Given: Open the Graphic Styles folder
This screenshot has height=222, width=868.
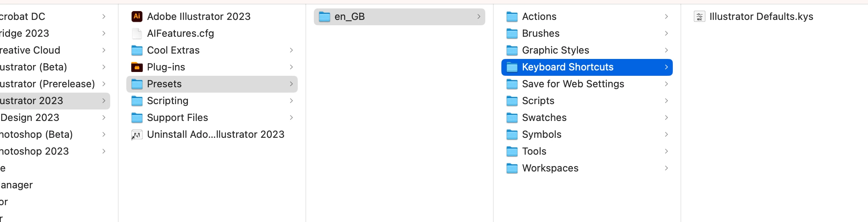Looking at the screenshot, I should 587,50.
